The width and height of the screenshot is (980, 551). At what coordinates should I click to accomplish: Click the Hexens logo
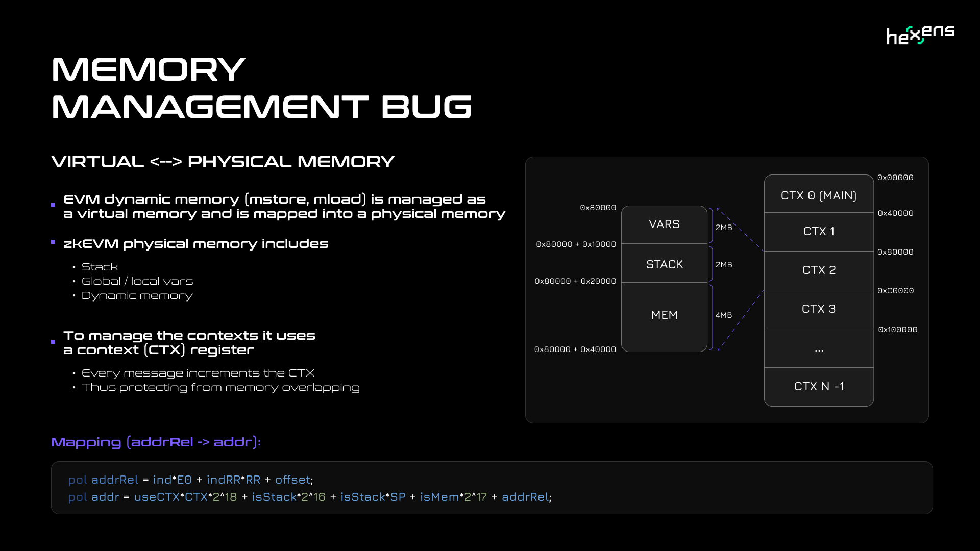[920, 35]
